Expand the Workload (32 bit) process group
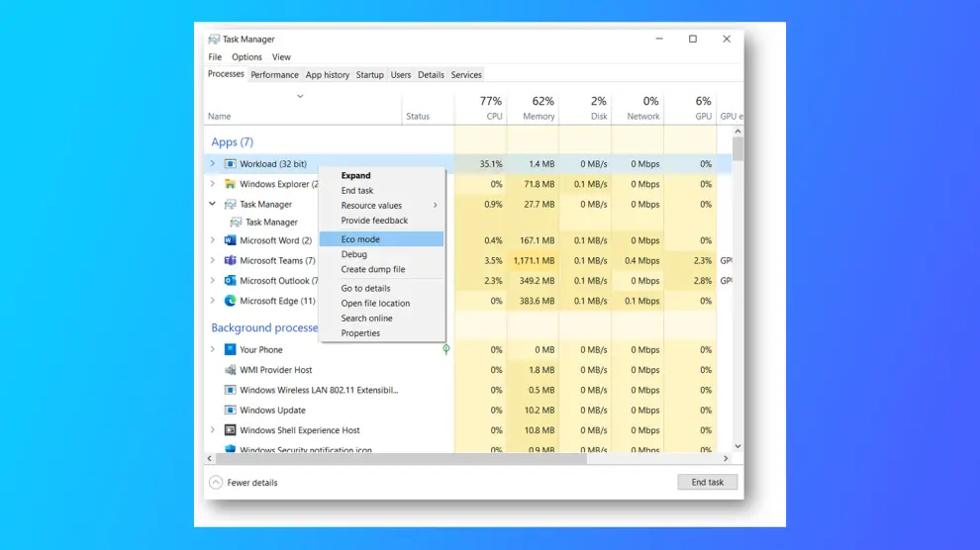 click(x=212, y=164)
